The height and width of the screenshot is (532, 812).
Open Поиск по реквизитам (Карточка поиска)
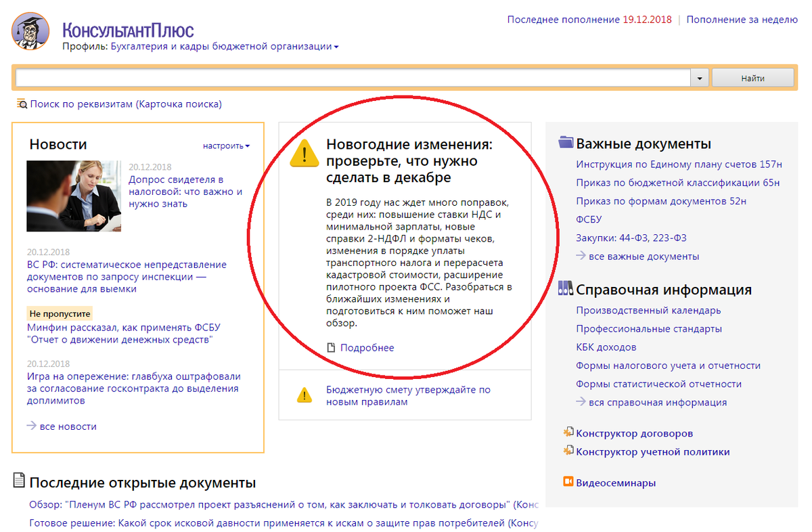tap(126, 104)
